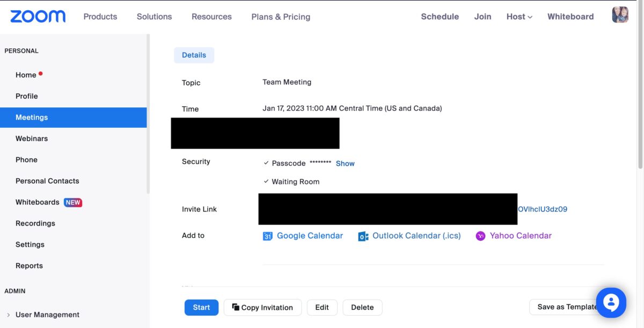Show the meeting passcode
Image resolution: width=644 pixels, height=328 pixels.
coord(345,164)
